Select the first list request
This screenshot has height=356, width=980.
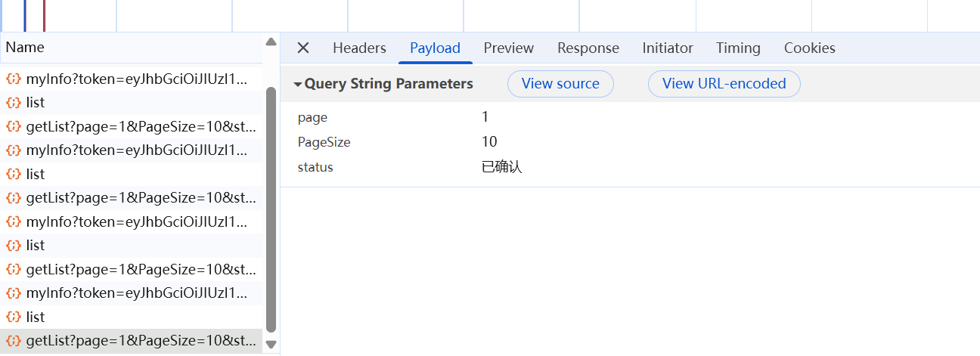point(36,102)
